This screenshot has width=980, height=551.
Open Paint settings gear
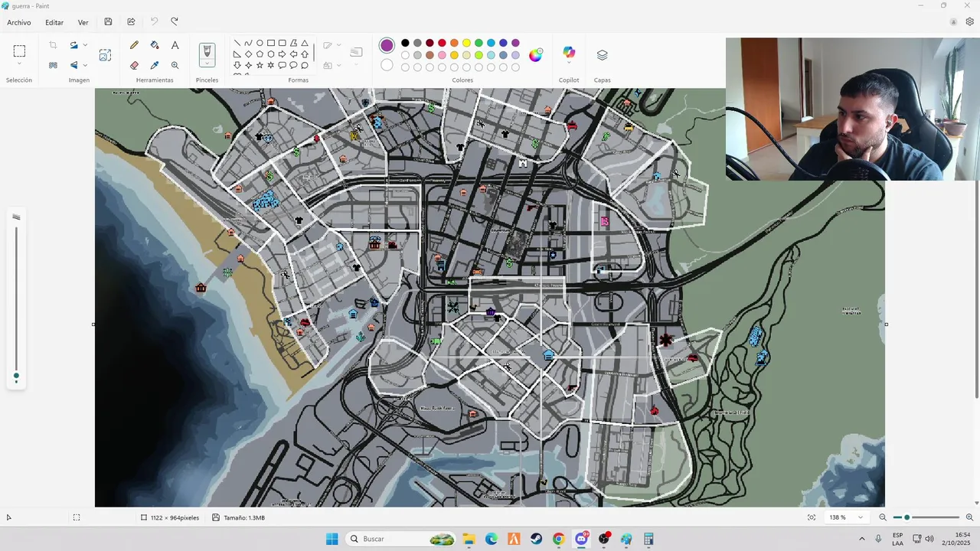coord(969,22)
